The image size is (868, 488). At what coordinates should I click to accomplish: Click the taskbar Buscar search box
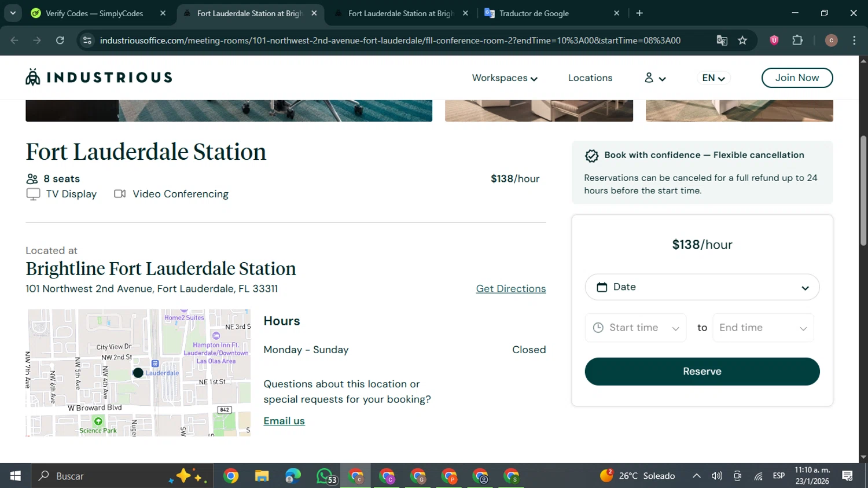point(122,476)
